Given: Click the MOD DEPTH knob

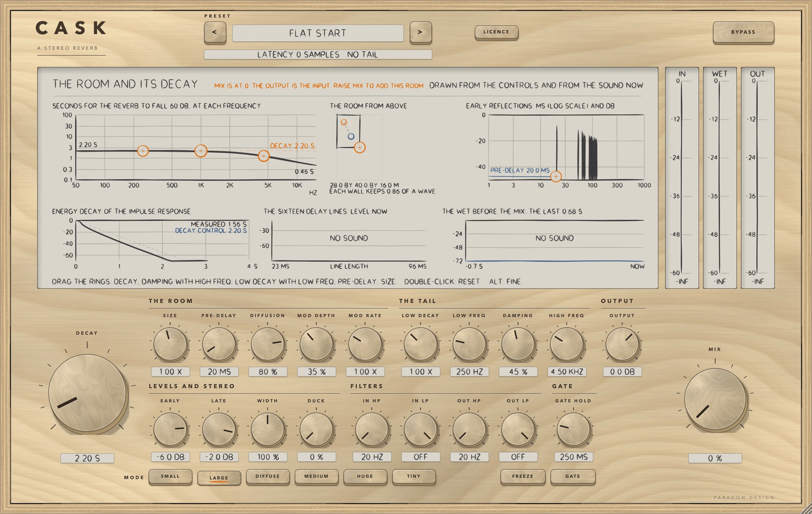Looking at the screenshot, I should pos(316,344).
